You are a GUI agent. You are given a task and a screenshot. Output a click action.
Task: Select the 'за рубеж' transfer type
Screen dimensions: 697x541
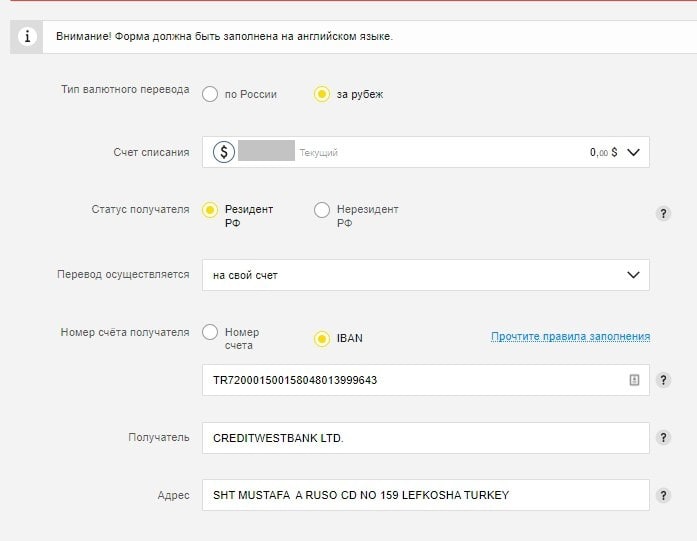[322, 94]
